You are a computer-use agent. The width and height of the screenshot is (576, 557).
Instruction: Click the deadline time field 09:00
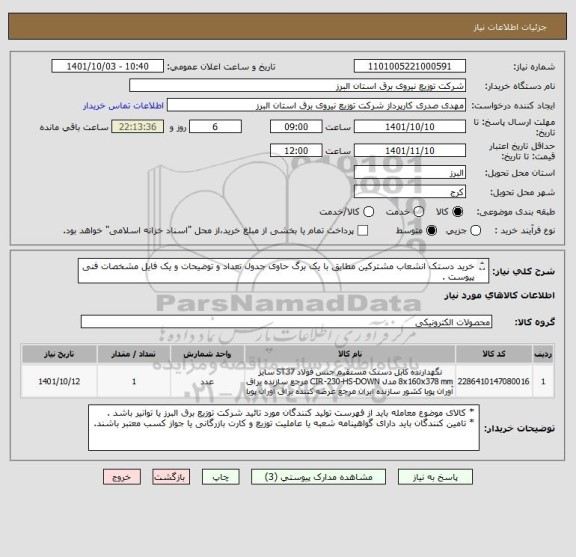296,127
